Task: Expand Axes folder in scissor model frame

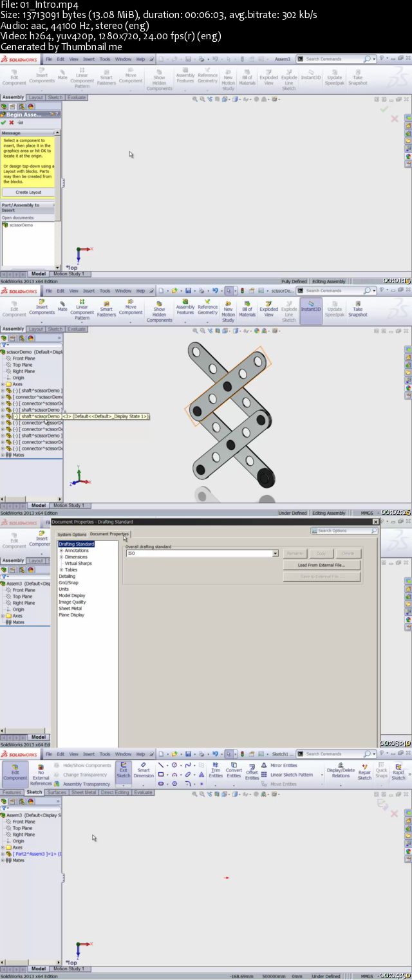Action: point(3,384)
